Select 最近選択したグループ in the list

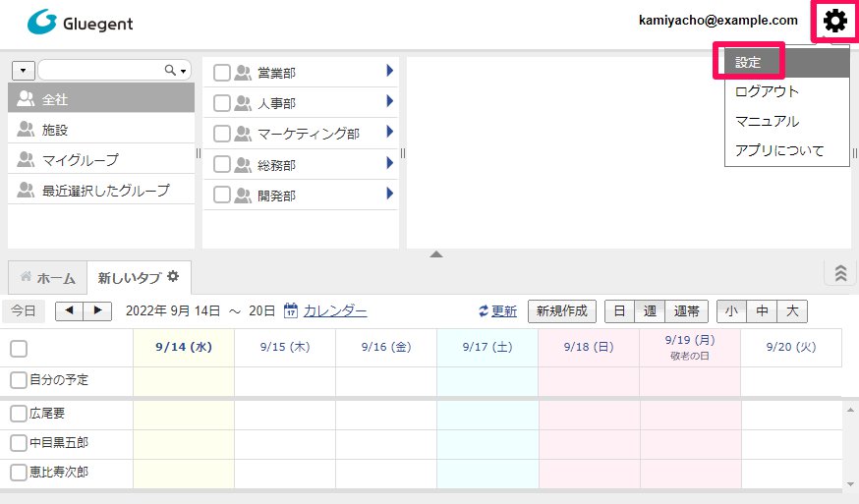[x=101, y=190]
